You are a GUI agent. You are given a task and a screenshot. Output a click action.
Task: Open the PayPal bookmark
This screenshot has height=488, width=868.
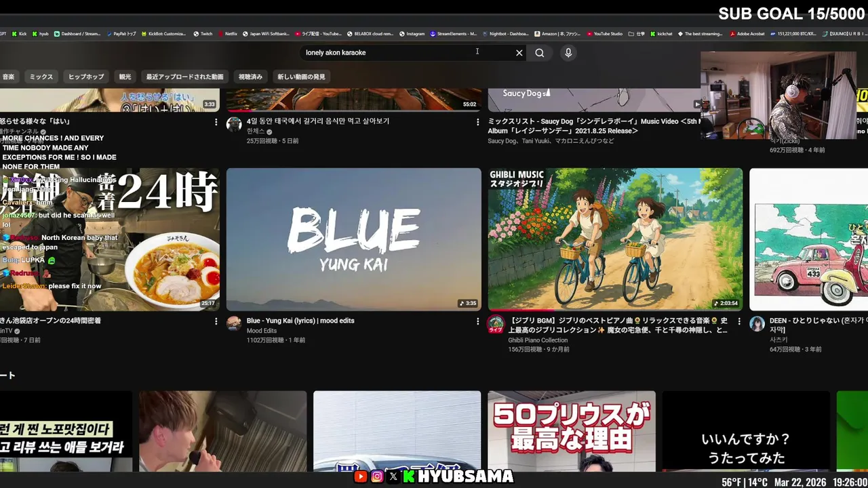(x=121, y=33)
